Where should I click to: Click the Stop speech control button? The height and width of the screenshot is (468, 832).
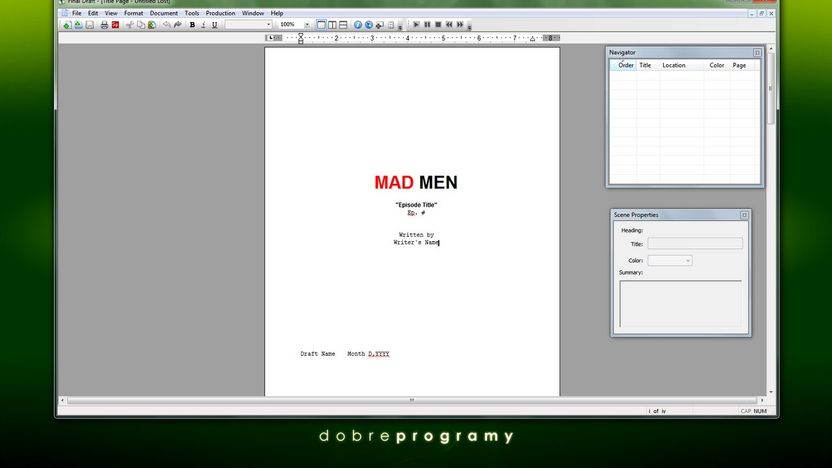coord(438,24)
